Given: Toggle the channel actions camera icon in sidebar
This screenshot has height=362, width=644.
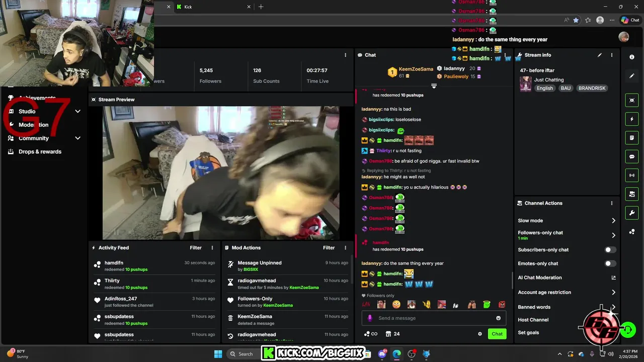Looking at the screenshot, I should (x=632, y=194).
